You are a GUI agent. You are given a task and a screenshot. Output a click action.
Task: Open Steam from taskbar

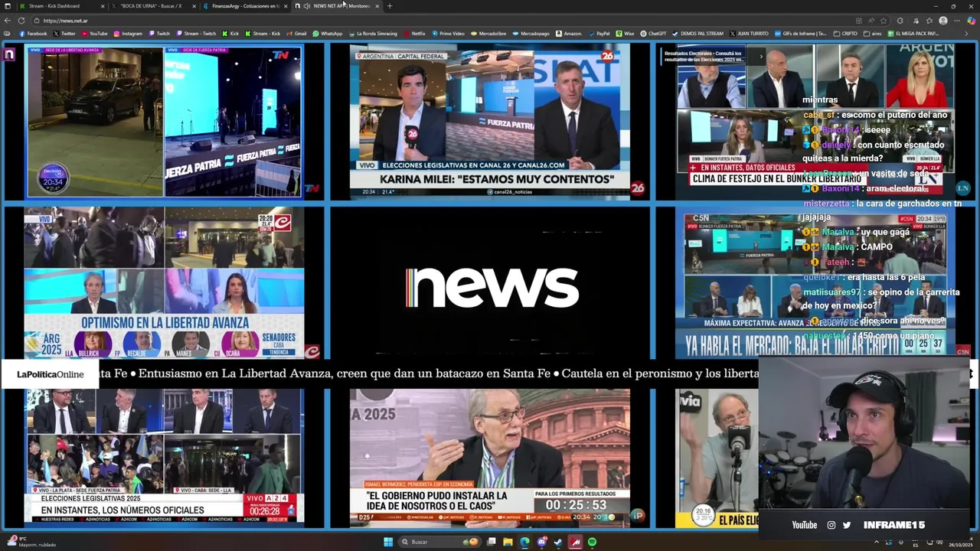tap(558, 542)
